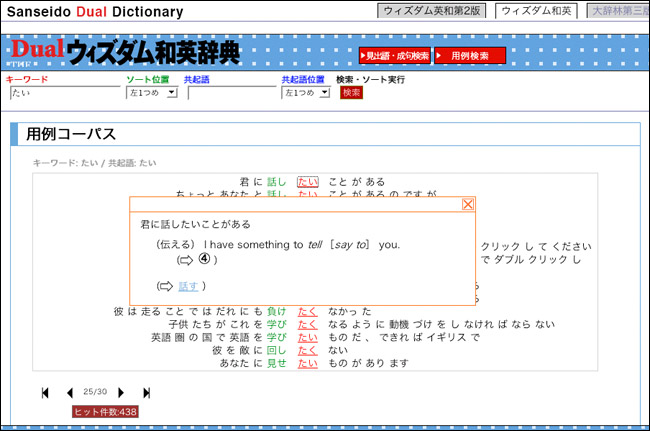The height and width of the screenshot is (431, 650).
Task: Go to the first results page
Action: (x=45, y=392)
